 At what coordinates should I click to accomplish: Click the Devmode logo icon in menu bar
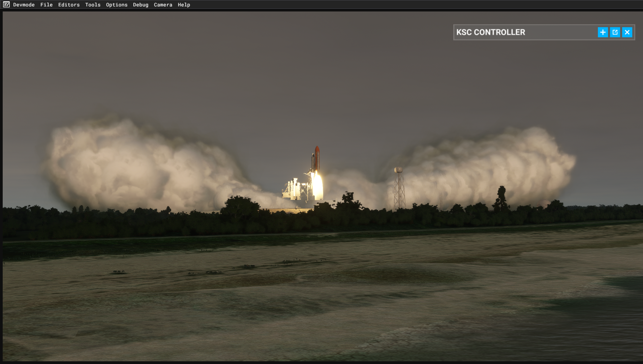click(x=6, y=5)
